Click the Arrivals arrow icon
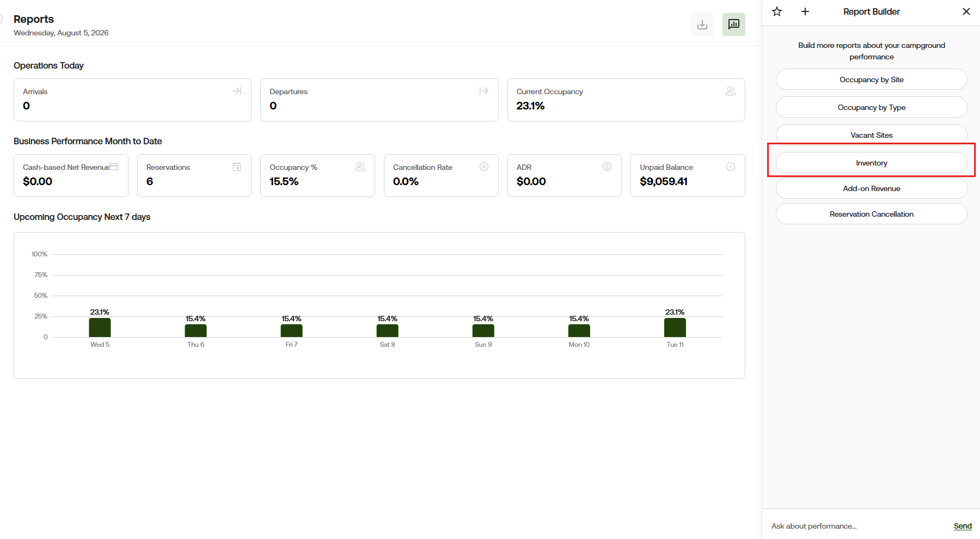The height and width of the screenshot is (539, 980). (x=237, y=91)
